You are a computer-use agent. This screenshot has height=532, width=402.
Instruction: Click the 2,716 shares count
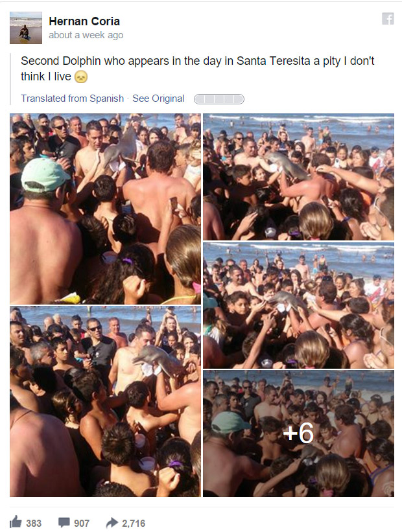click(134, 523)
